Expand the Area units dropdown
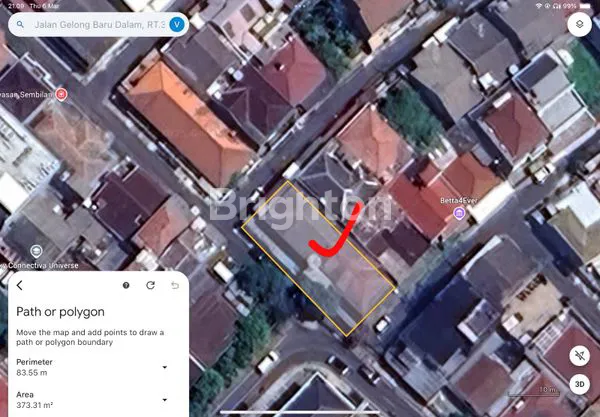 (x=165, y=400)
